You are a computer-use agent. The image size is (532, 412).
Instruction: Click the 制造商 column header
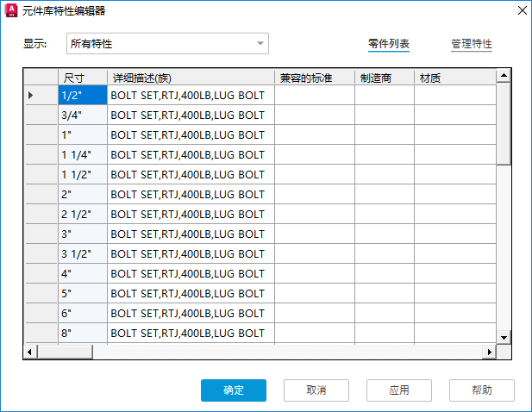pos(384,78)
